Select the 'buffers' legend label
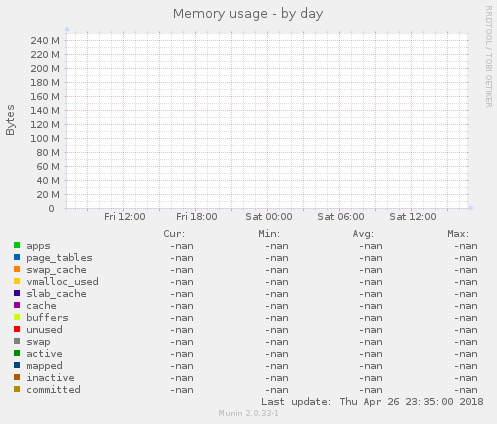 coord(47,318)
